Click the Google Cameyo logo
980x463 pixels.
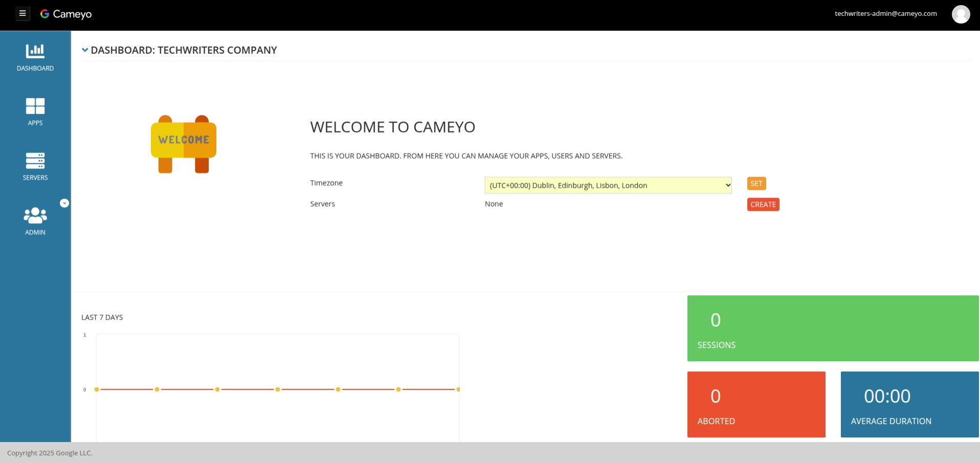[x=66, y=14]
